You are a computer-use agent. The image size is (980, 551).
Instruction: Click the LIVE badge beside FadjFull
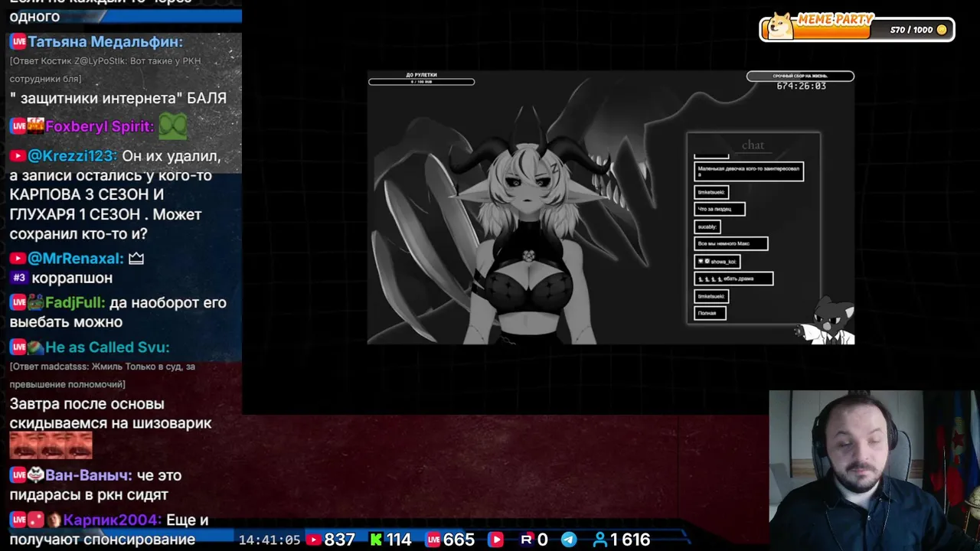tap(18, 303)
